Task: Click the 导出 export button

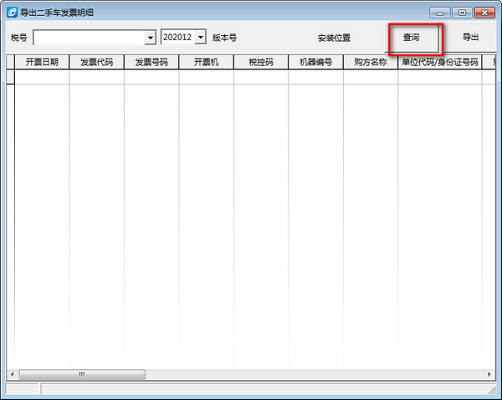Action: point(470,37)
